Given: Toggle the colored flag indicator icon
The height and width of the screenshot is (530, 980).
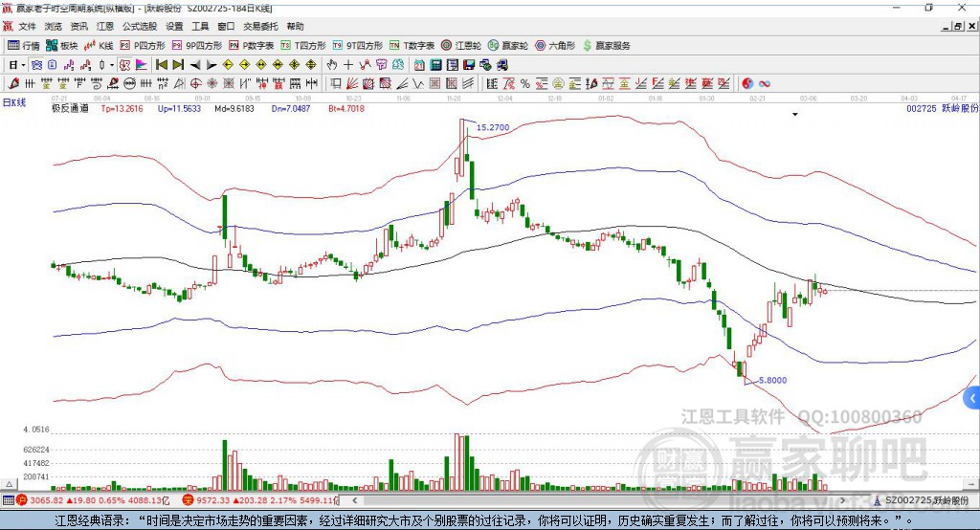Looking at the screenshot, I should (x=142, y=65).
